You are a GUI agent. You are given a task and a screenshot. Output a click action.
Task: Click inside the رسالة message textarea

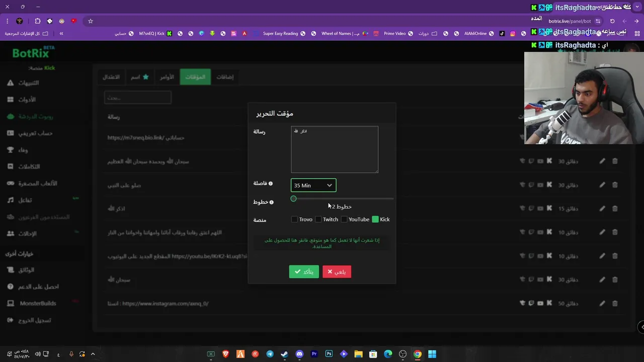(335, 149)
